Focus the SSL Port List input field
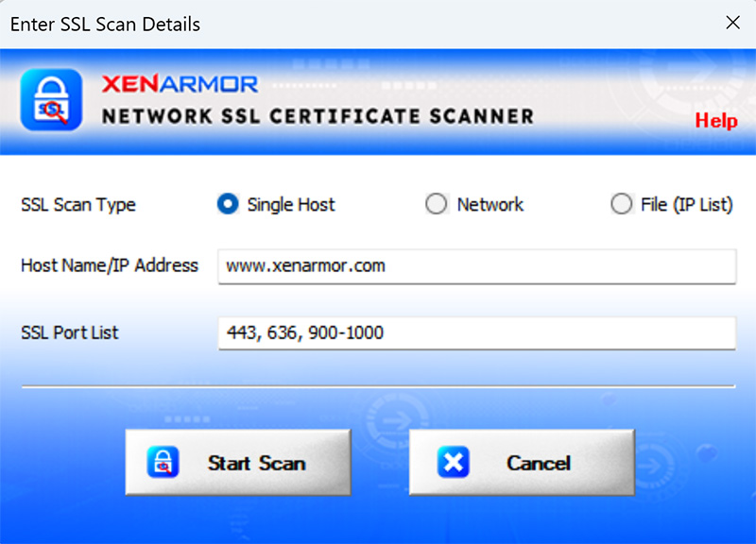This screenshot has width=756, height=544. click(477, 333)
